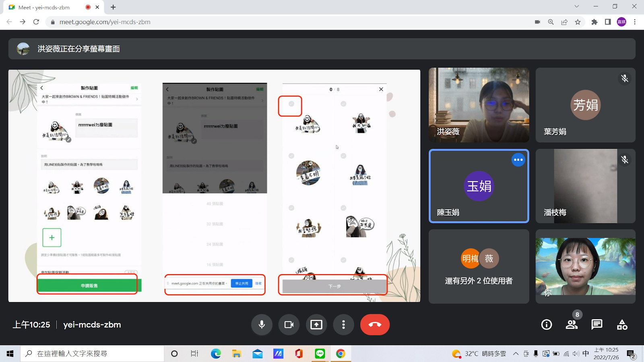Open Chrome three-dot menu
The image size is (644, 362).
coord(635,22)
